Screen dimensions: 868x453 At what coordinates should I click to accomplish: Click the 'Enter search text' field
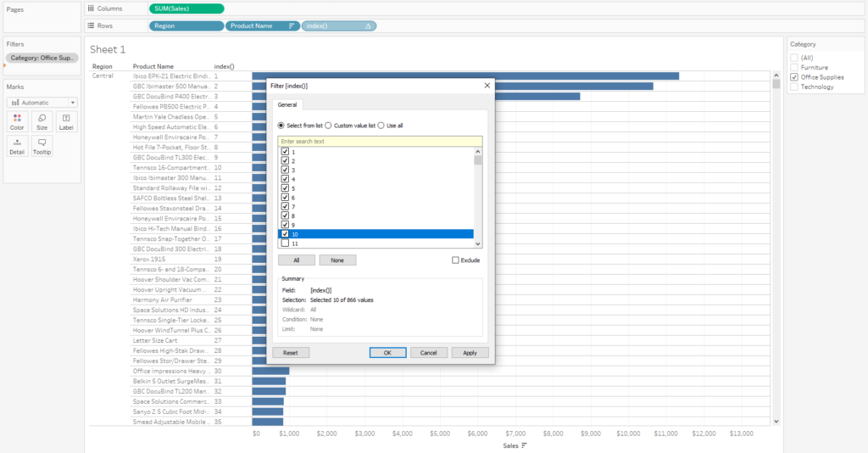(x=380, y=141)
